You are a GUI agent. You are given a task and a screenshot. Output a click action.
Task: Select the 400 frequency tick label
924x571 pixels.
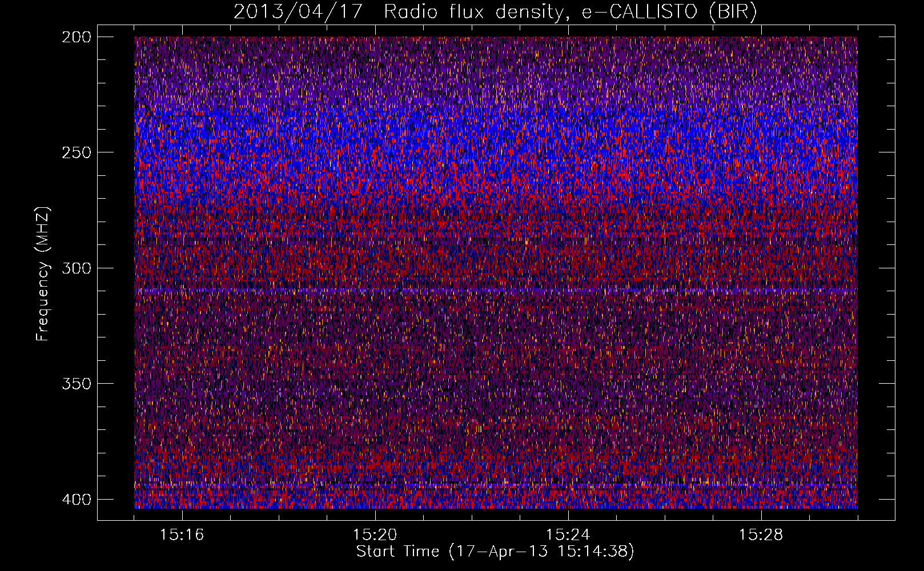(76, 499)
